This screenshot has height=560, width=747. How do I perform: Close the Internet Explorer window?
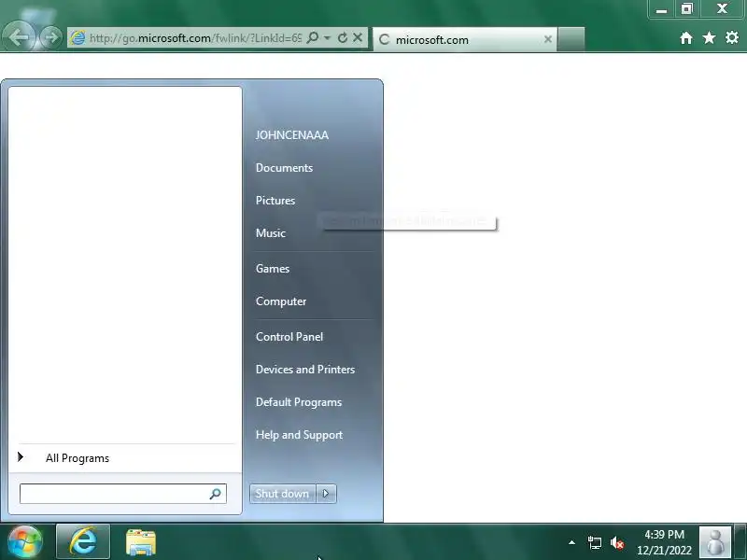[722, 9]
